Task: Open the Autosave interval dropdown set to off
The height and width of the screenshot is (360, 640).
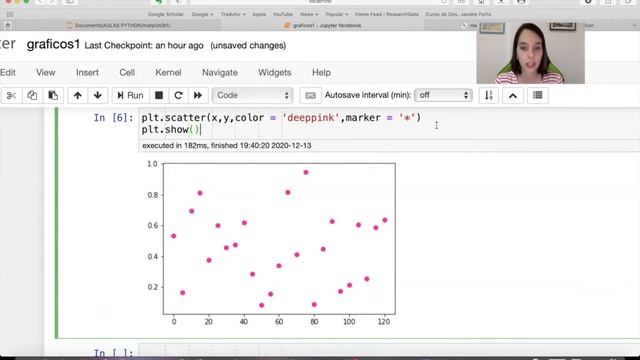Action: point(443,95)
